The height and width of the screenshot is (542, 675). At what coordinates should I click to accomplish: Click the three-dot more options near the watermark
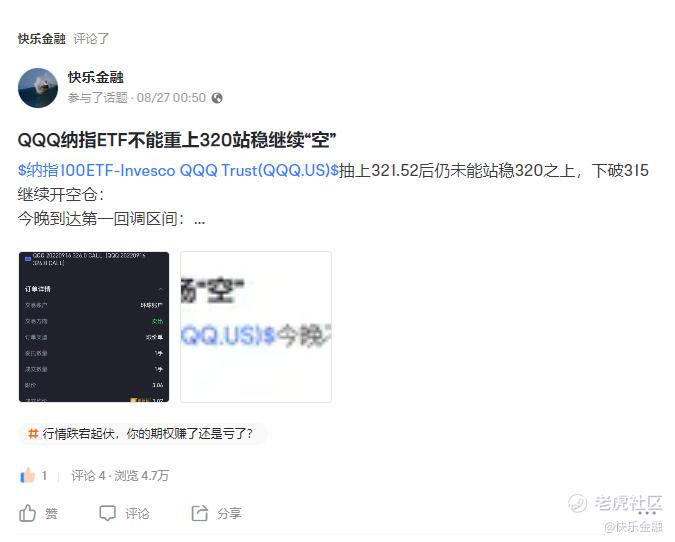[647, 513]
